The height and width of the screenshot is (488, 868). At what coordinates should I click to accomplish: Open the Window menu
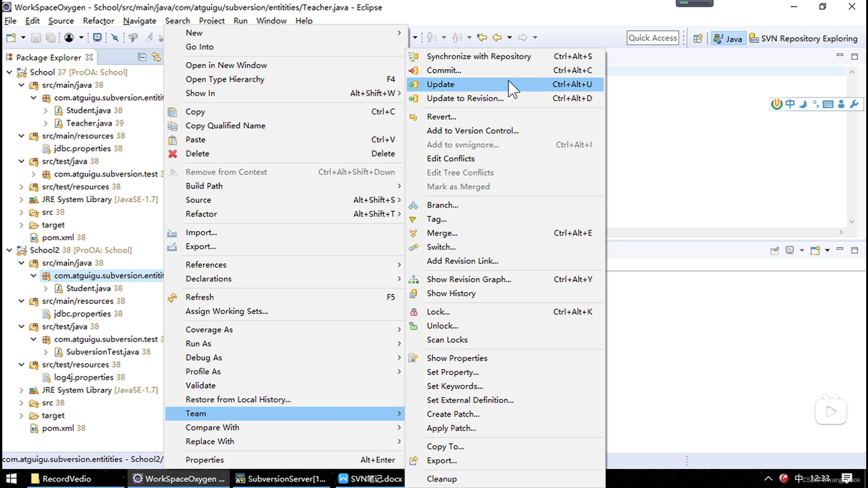click(x=271, y=21)
